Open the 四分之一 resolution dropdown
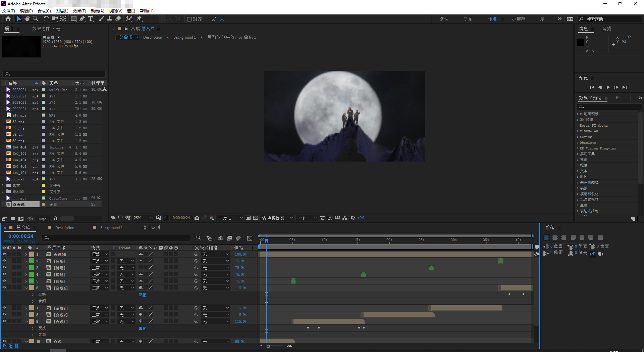This screenshot has width=644, height=352. click(230, 218)
